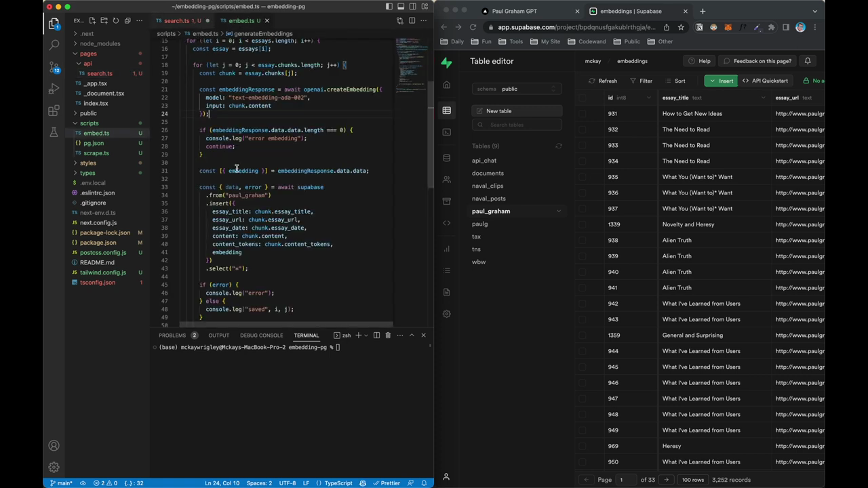The image size is (868, 488).
Task: Open Run and Debug view in VS Code
Action: (54, 89)
